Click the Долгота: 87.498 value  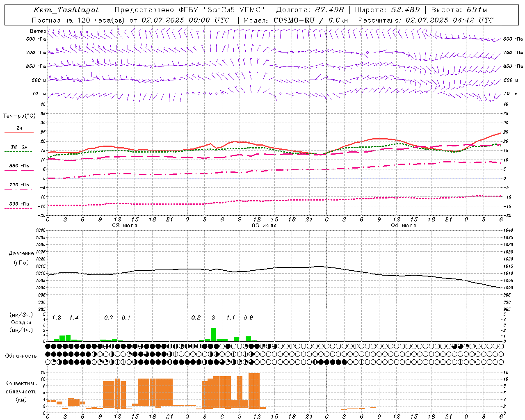click(310, 10)
